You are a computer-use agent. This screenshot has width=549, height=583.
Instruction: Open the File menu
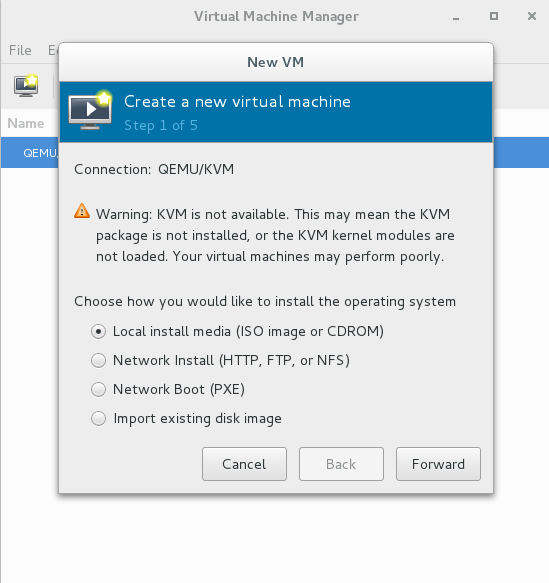pos(20,50)
